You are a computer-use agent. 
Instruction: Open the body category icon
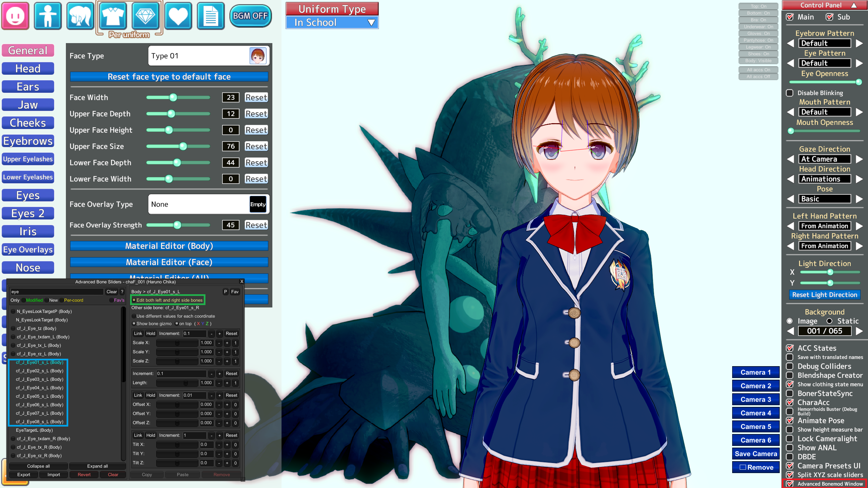[x=48, y=16]
